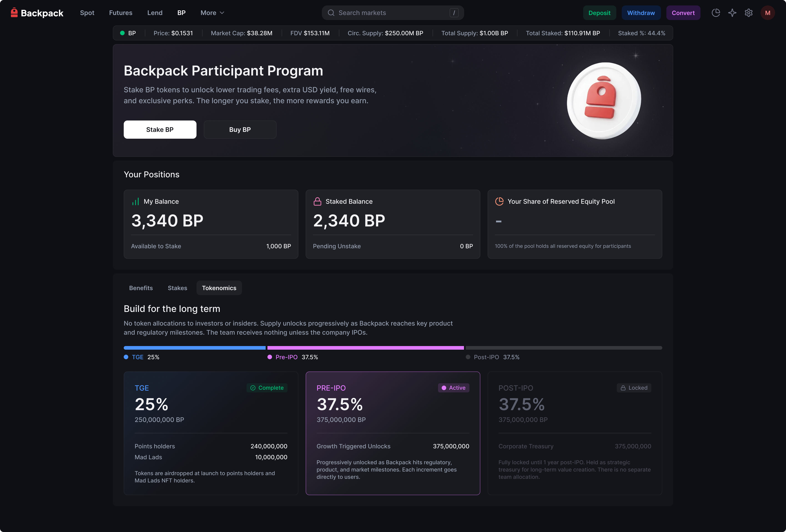Screen dimensions: 786x532
Task: Click the PRE-IPO card title
Action: tap(331, 388)
